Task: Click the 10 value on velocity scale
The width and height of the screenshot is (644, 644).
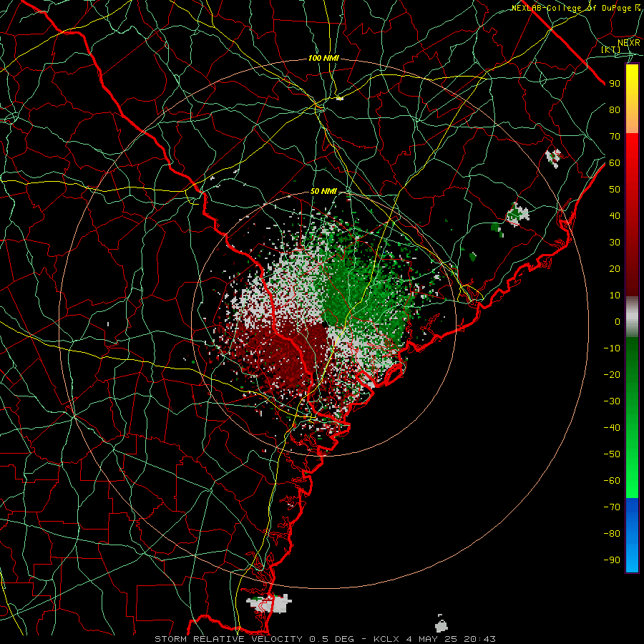Action: (x=615, y=296)
